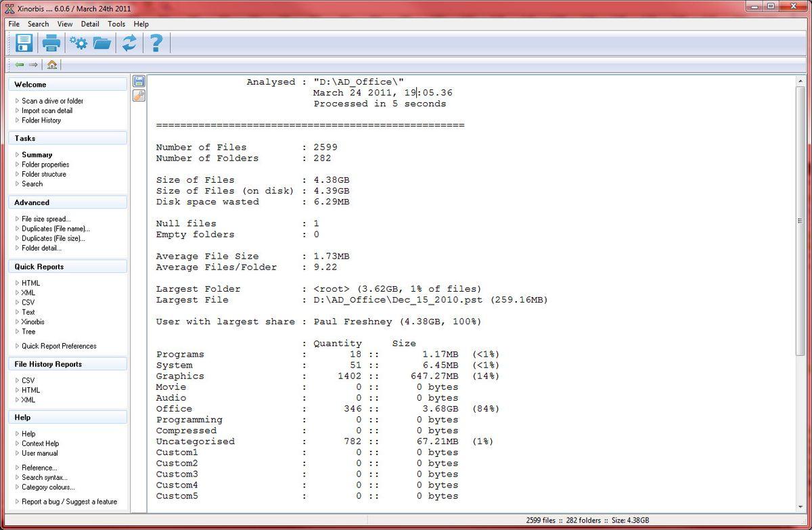The height and width of the screenshot is (530, 812).
Task: Click the Uncategorised category row
Action: [x=325, y=441]
